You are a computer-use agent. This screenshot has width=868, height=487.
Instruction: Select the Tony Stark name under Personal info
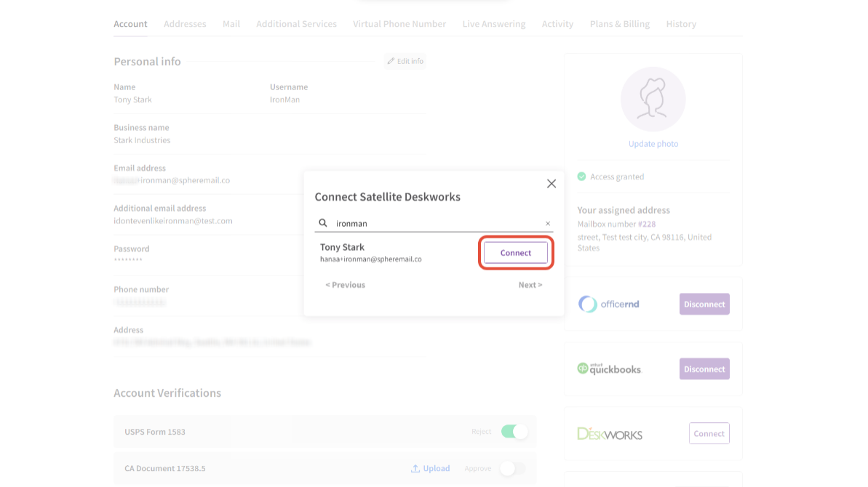pos(133,100)
